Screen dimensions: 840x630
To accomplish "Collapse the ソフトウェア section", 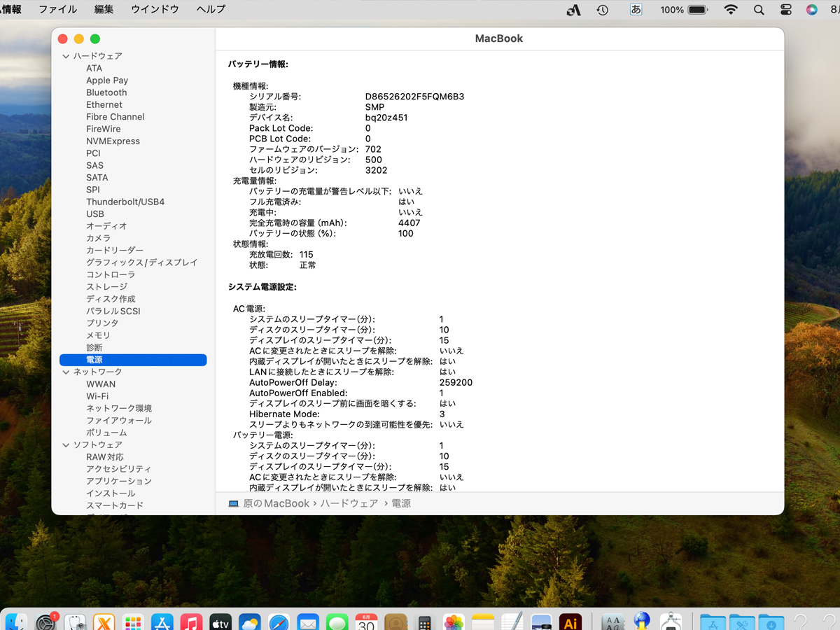I will click(66, 445).
